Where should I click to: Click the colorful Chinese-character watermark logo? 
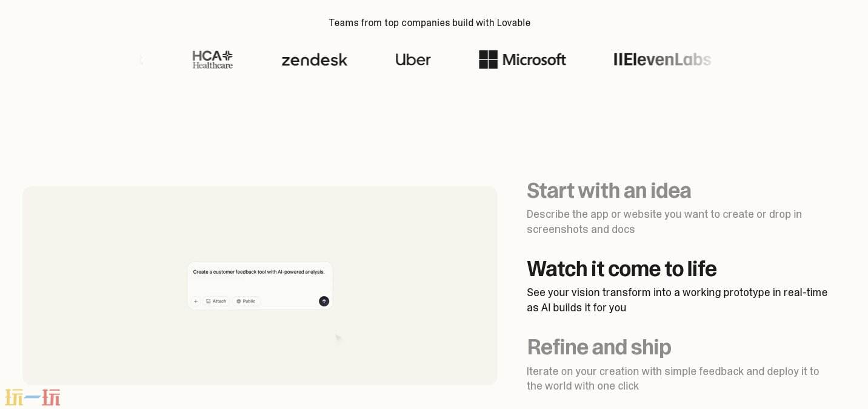click(33, 397)
